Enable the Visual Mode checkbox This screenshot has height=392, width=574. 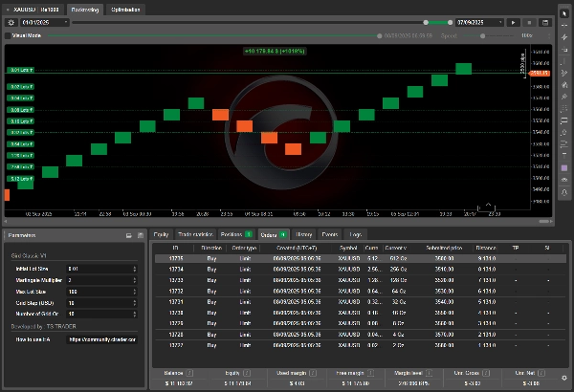[8, 35]
